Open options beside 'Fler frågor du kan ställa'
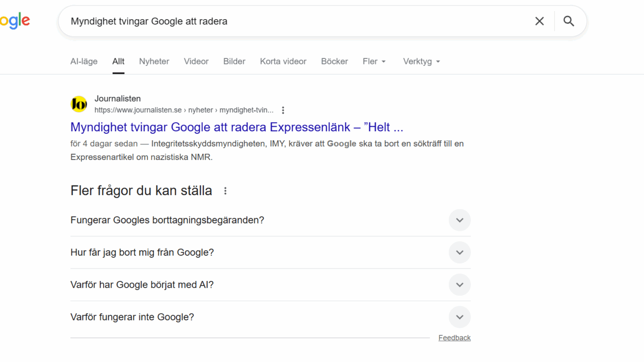Viewport: 644px width, 362px height. click(x=225, y=191)
